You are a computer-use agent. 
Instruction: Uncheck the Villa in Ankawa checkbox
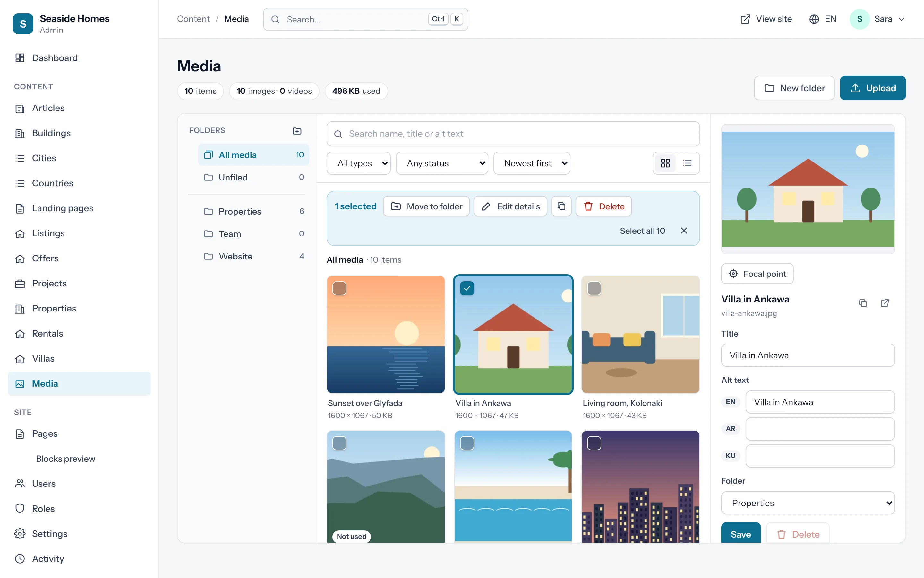(467, 288)
